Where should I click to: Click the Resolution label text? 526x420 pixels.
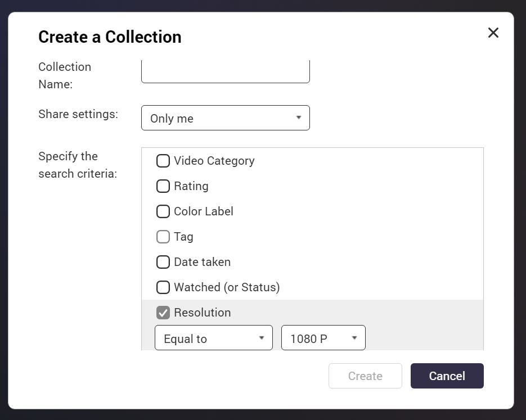pyautogui.click(x=203, y=313)
